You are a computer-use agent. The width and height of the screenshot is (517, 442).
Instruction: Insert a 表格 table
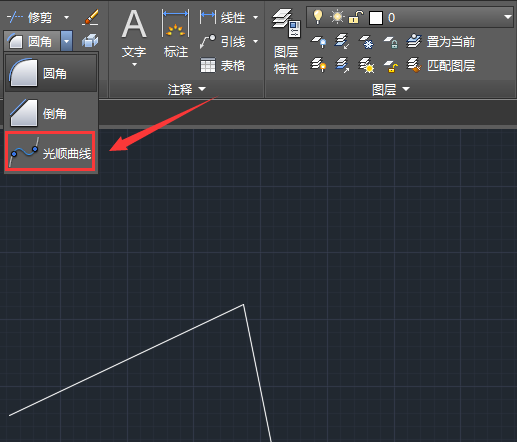point(223,65)
